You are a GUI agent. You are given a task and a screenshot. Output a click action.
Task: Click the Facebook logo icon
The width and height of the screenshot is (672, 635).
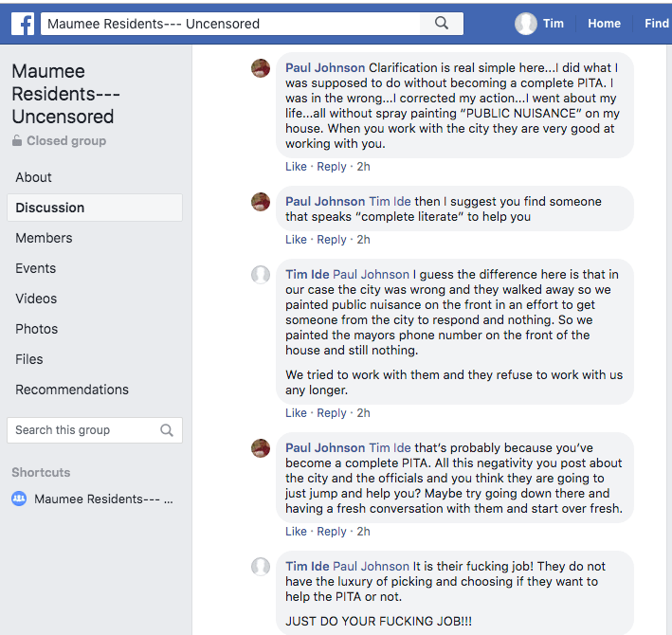[x=23, y=24]
